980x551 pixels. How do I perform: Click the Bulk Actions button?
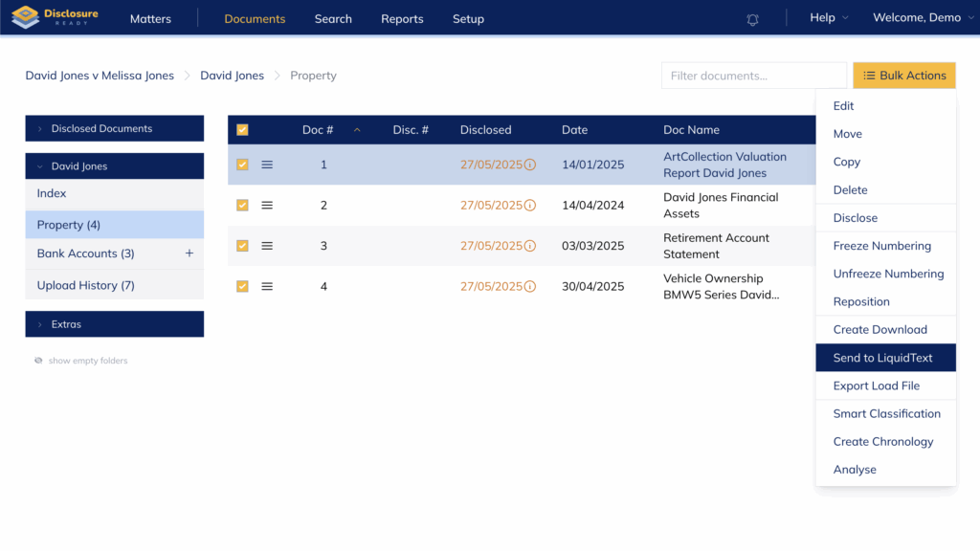tap(903, 76)
